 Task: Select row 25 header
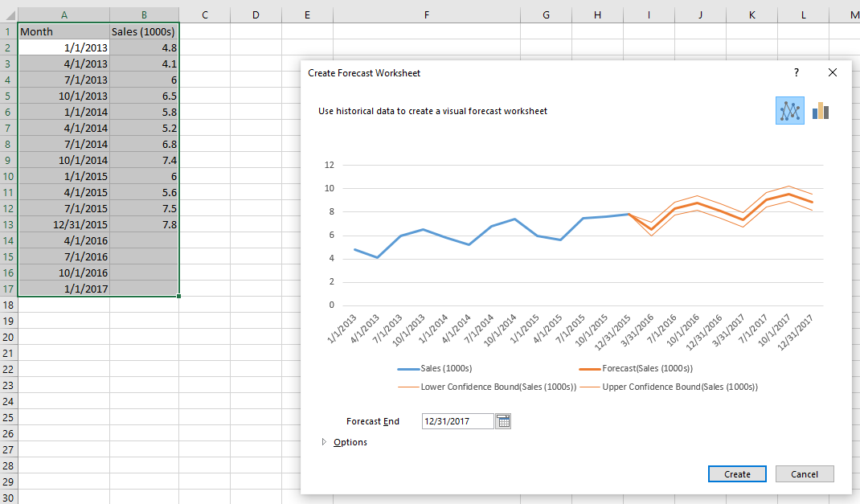tap(8, 417)
